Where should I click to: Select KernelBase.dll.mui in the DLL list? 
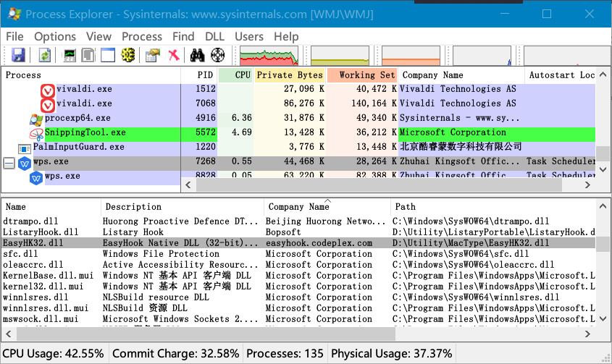[x=298, y=276]
